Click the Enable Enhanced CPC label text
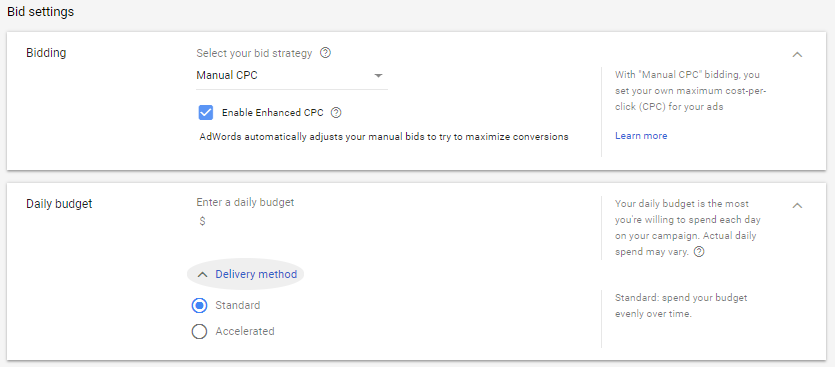835x367 pixels. coord(273,113)
